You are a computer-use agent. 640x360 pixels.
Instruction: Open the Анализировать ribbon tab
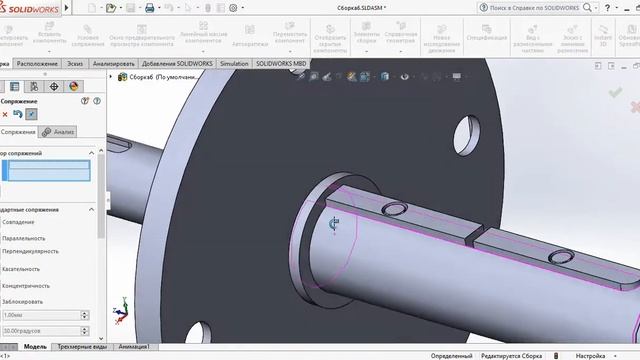[x=113, y=64]
